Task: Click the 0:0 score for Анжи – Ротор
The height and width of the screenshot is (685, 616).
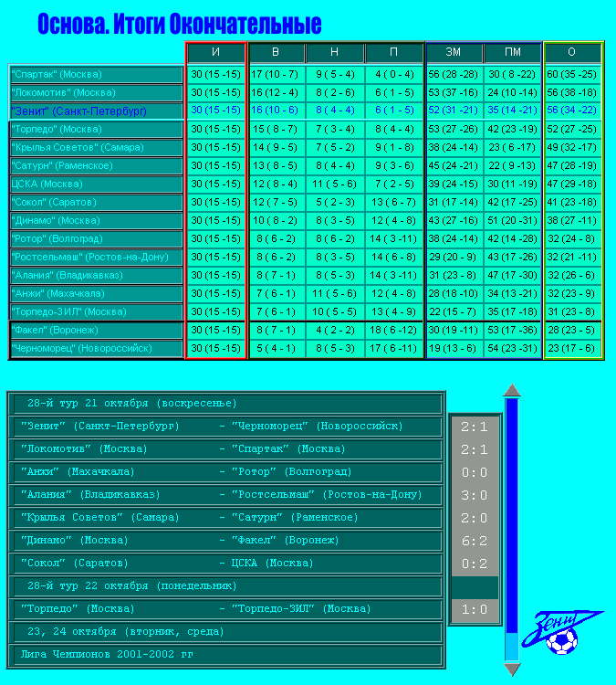Action: [x=475, y=473]
